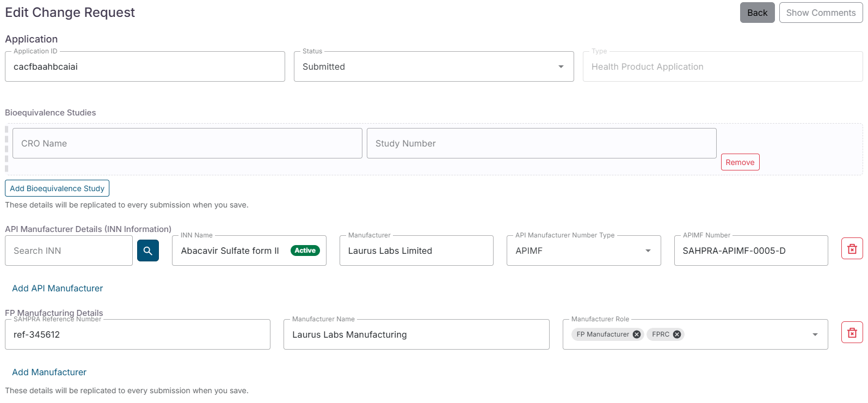Edit the APIMF Number field
Viewport: 868px width, 403px height.
click(x=750, y=251)
